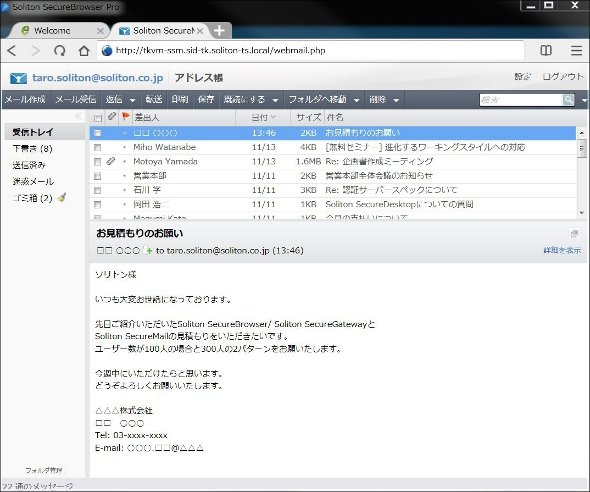Click the mail envelope logo icon

[x=18, y=78]
